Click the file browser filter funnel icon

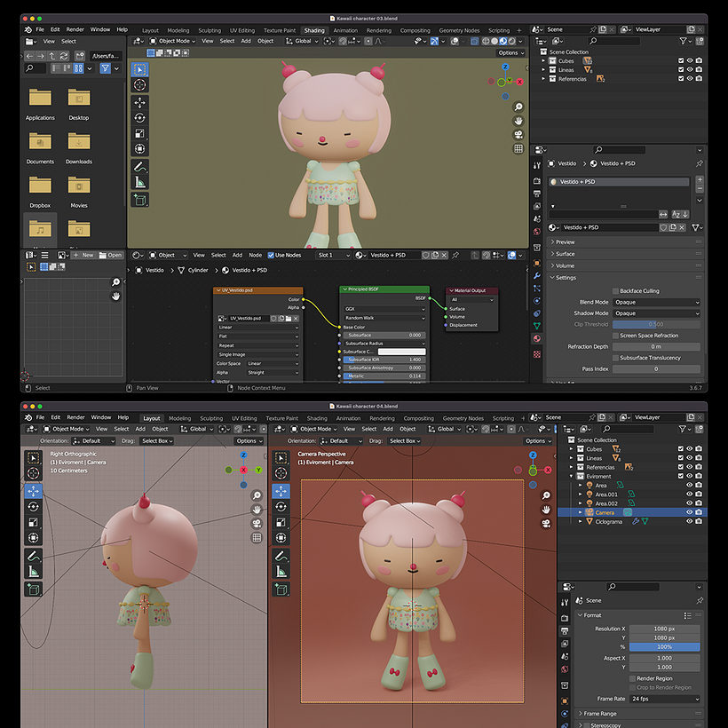coord(106,68)
